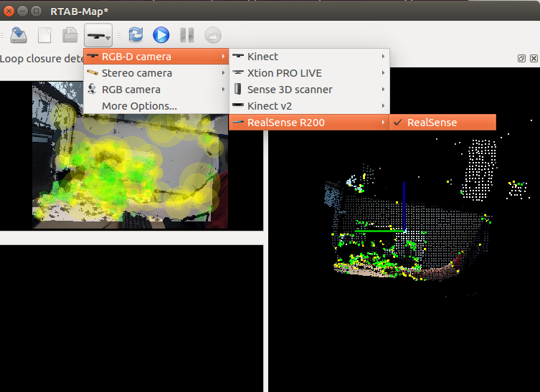Screen dimensions: 540x392
Task: Click the close database toolbar icon
Action: click(x=70, y=34)
